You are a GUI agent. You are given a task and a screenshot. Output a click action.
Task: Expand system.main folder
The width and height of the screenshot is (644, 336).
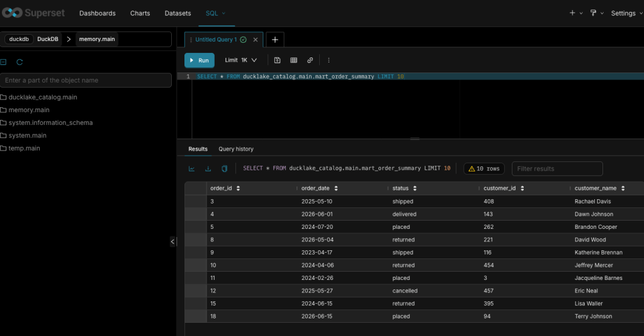pyautogui.click(x=23, y=136)
